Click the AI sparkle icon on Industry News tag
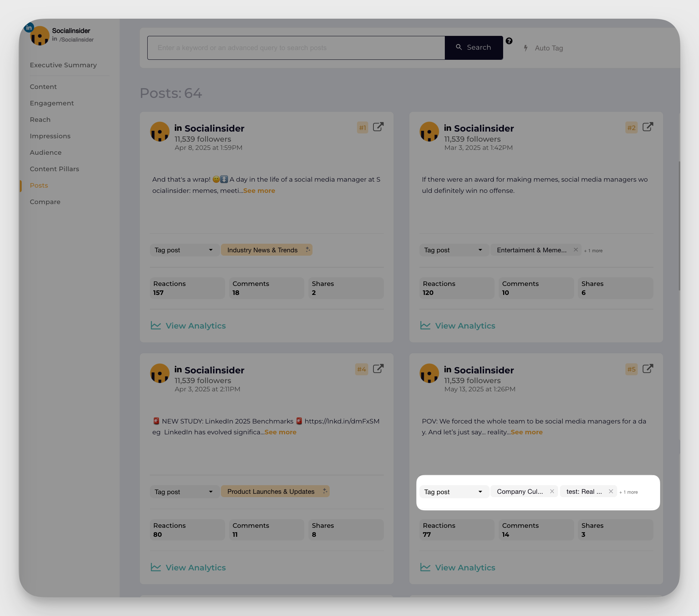This screenshot has width=699, height=616. [x=308, y=249]
